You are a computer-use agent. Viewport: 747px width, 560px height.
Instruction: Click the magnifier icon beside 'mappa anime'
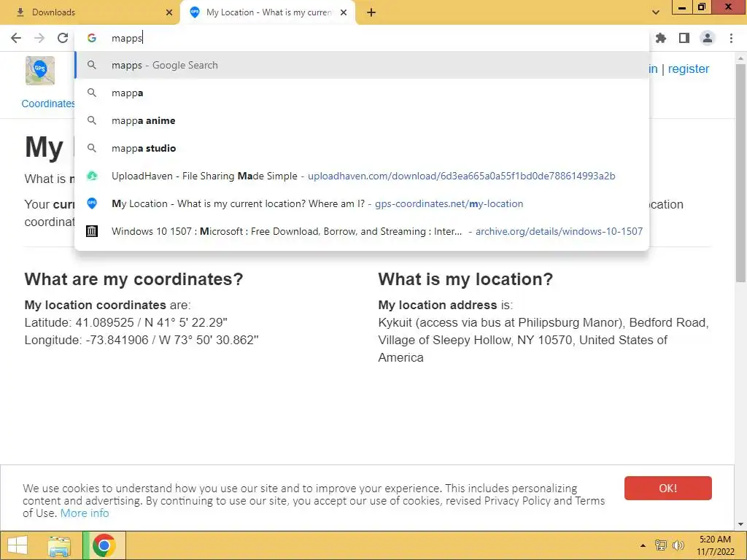[x=92, y=120]
